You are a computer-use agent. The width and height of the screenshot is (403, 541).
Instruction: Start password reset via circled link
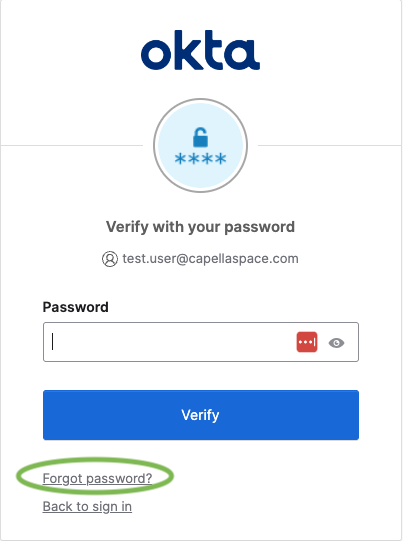pos(97,478)
